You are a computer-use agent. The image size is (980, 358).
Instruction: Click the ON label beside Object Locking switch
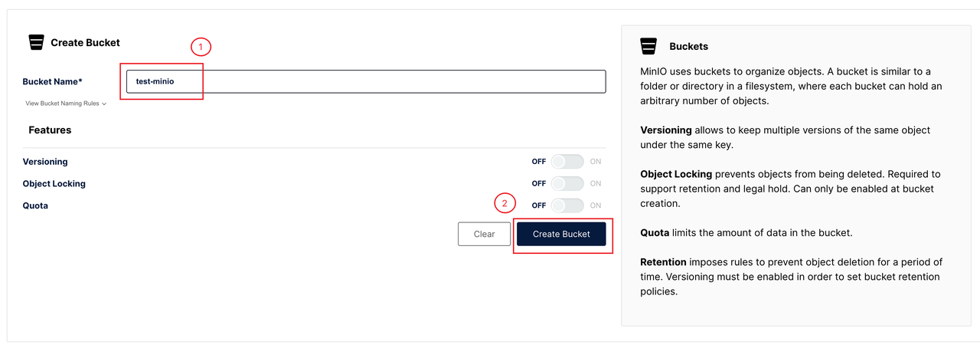click(x=596, y=184)
